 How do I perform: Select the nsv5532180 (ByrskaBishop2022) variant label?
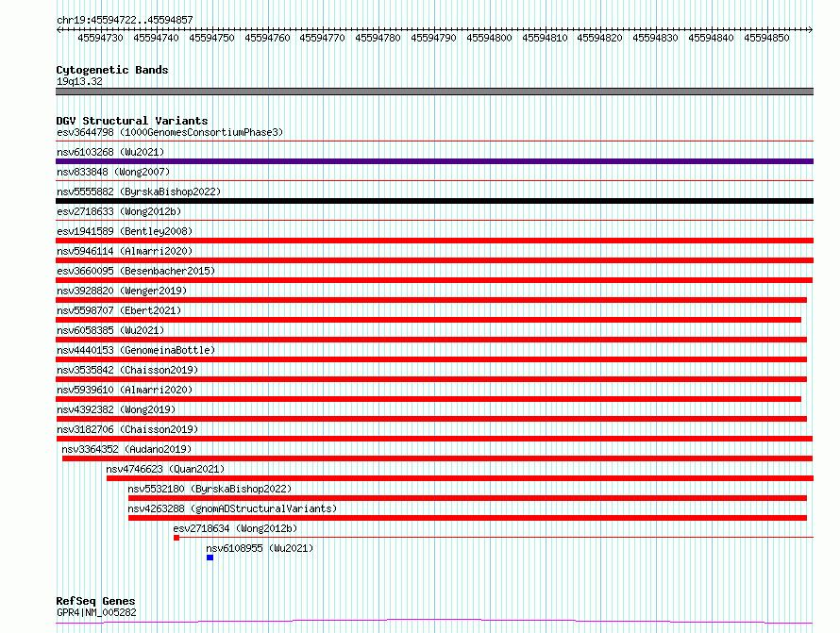click(x=210, y=489)
